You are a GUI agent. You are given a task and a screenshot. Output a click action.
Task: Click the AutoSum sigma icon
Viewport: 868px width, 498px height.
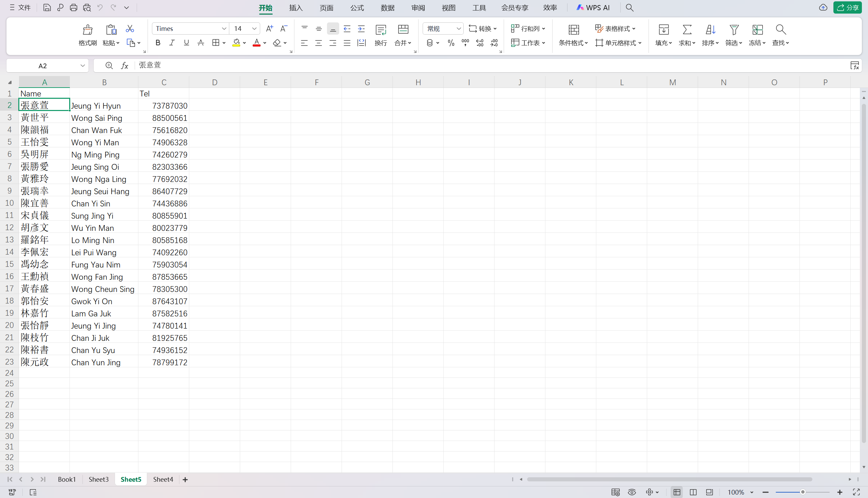(x=687, y=30)
